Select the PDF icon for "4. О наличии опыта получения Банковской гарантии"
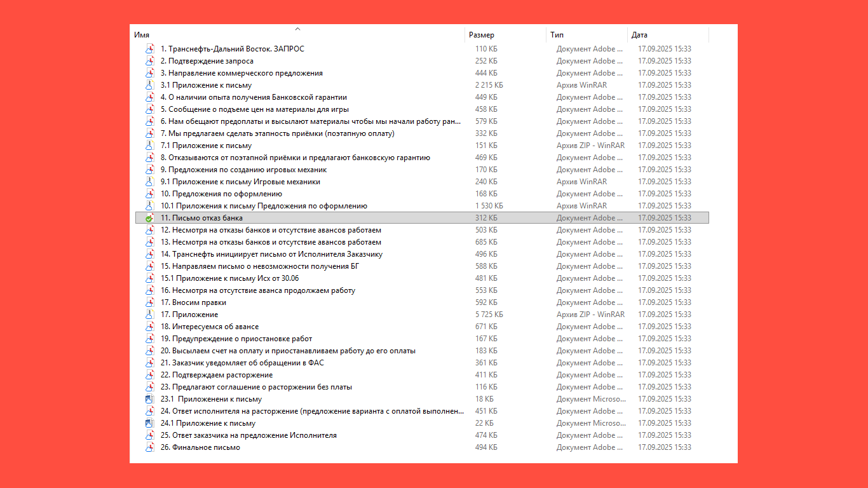The height and width of the screenshot is (488, 868). tap(149, 97)
